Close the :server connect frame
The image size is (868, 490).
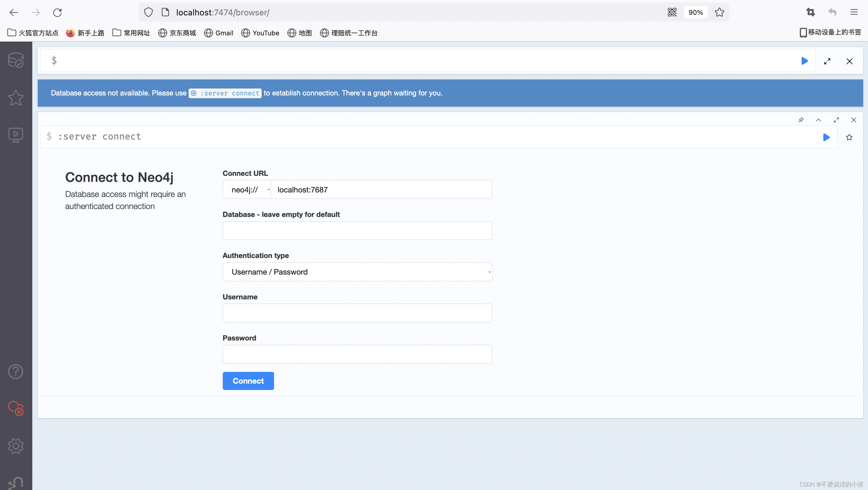(x=854, y=120)
